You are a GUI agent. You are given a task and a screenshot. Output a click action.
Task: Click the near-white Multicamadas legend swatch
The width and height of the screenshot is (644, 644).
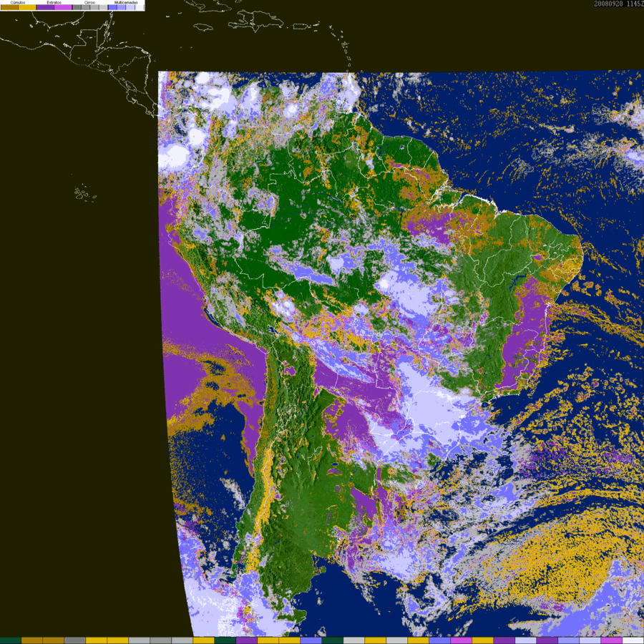(140, 7)
